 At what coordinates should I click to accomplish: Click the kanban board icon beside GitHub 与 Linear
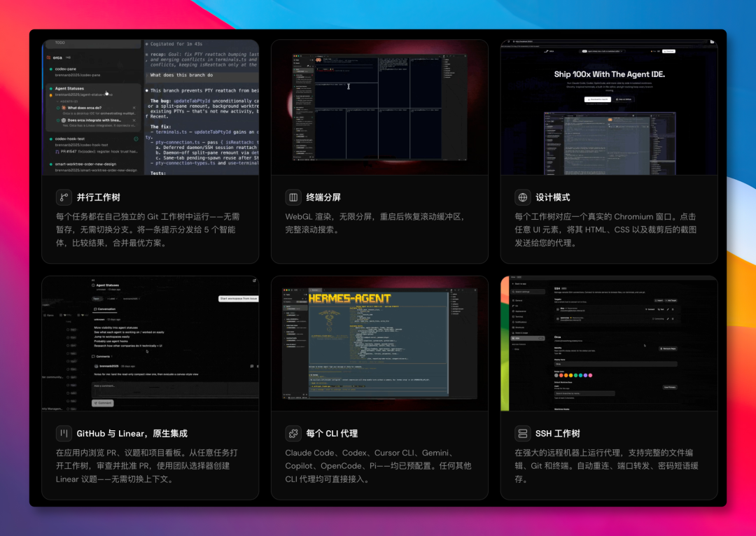64,433
